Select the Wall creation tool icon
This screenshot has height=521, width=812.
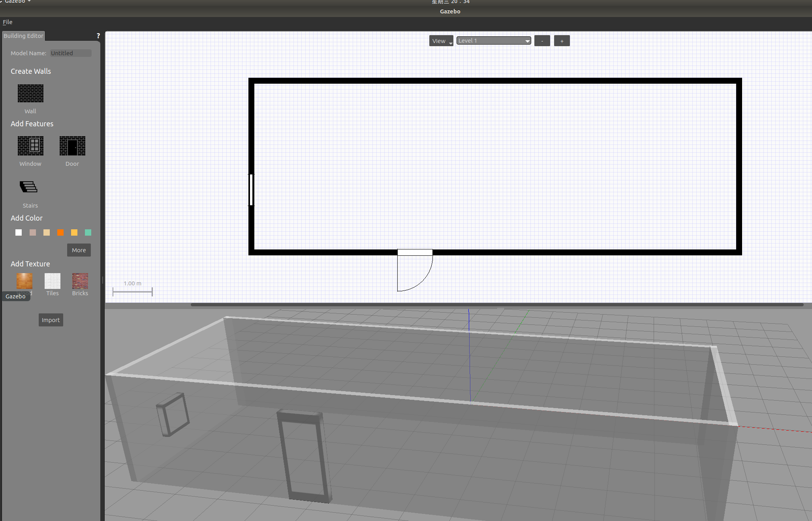pos(30,94)
